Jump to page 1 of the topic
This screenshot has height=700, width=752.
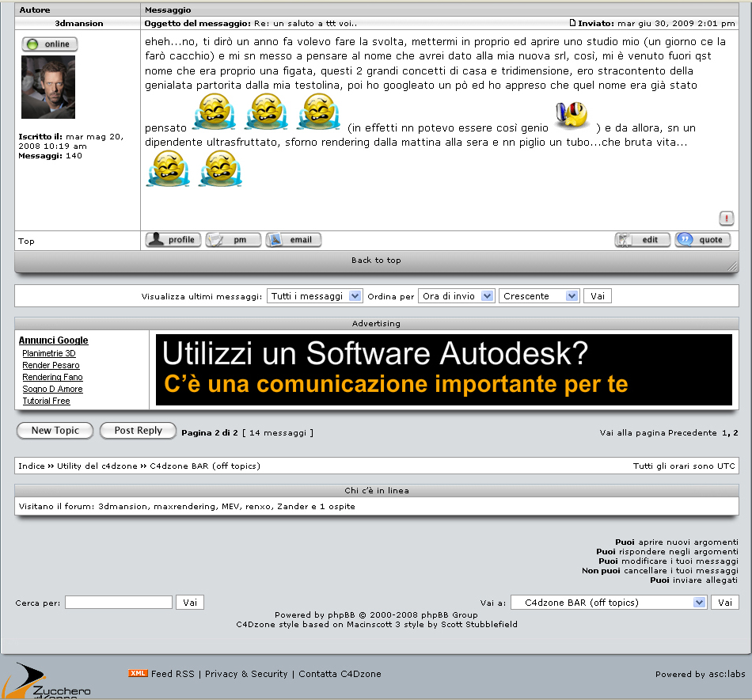coord(724,433)
